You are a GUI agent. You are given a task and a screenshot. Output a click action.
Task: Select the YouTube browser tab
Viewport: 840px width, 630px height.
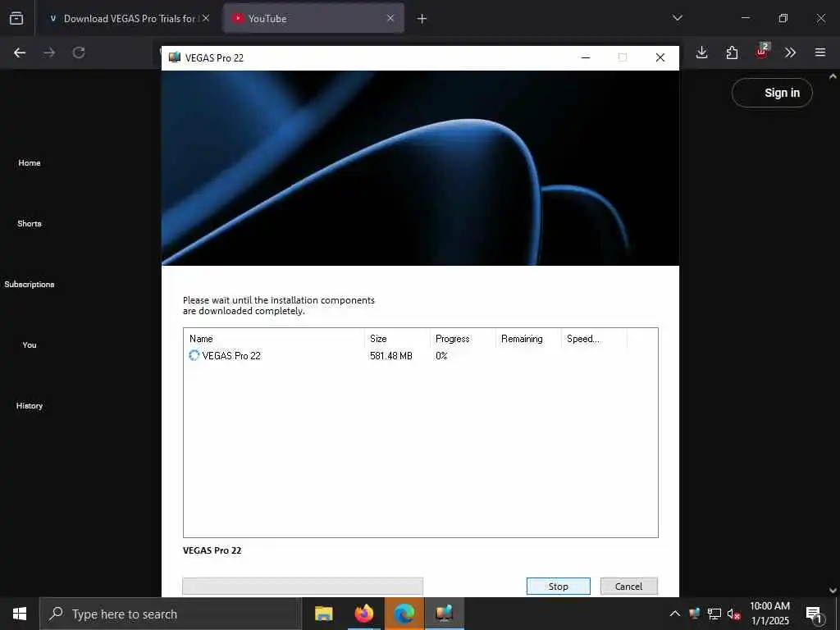313,19
